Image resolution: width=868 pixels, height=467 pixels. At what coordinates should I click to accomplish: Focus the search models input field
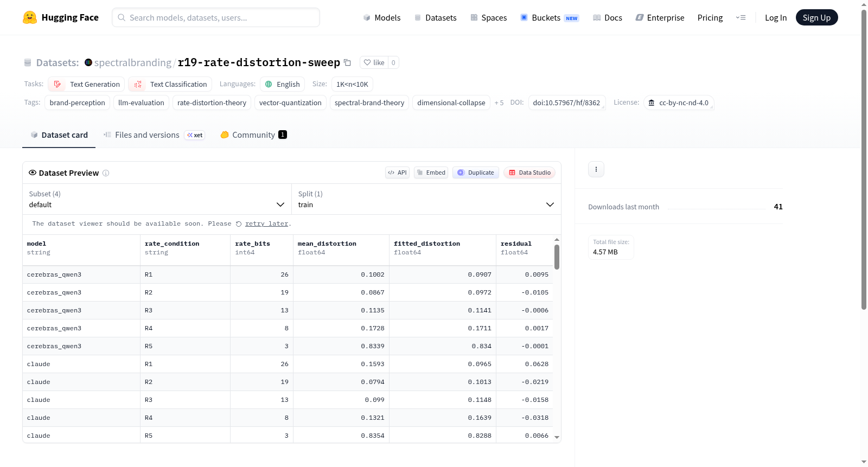pyautogui.click(x=216, y=17)
